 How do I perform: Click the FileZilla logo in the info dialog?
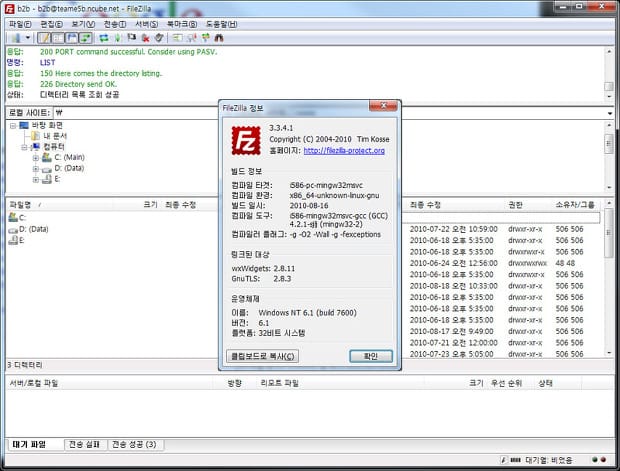(246, 140)
